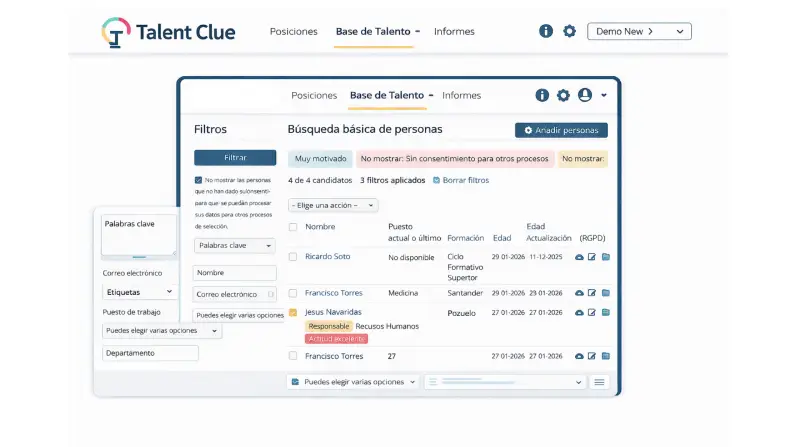Switch to Posiciones tab inside the app panel

pos(314,95)
